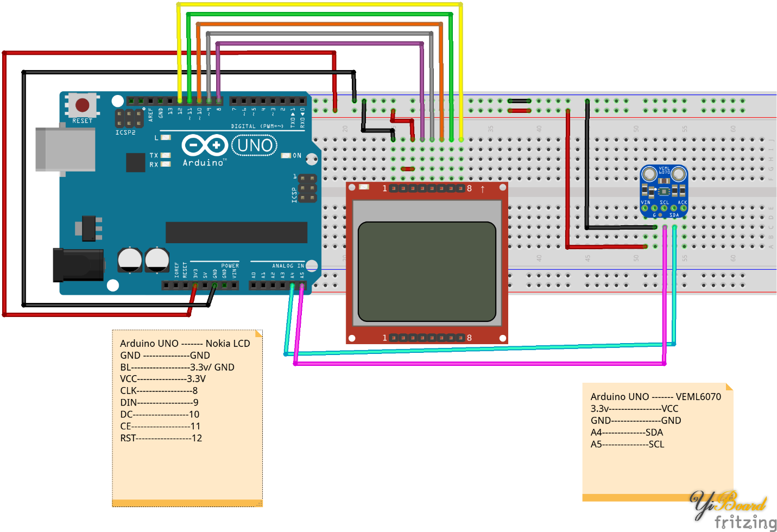Click the Arduino voltage regulator component
Viewport: 777px width, 532px height.
[x=89, y=229]
